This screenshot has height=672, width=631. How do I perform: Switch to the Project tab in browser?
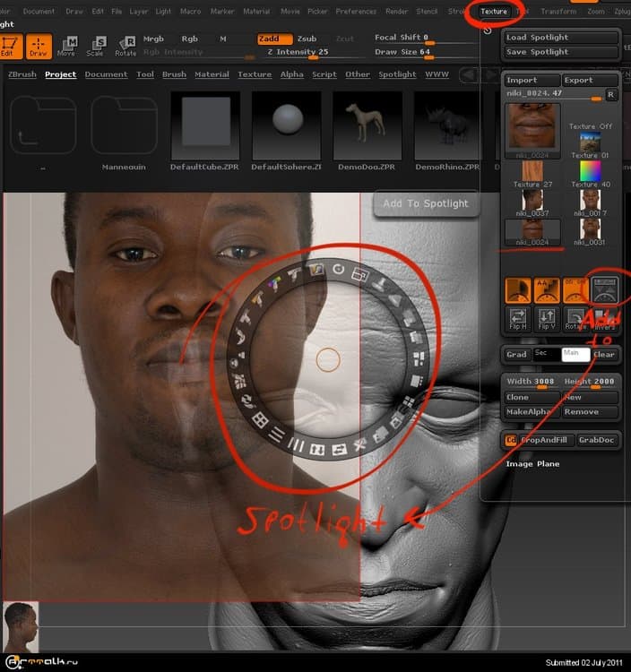(61, 74)
